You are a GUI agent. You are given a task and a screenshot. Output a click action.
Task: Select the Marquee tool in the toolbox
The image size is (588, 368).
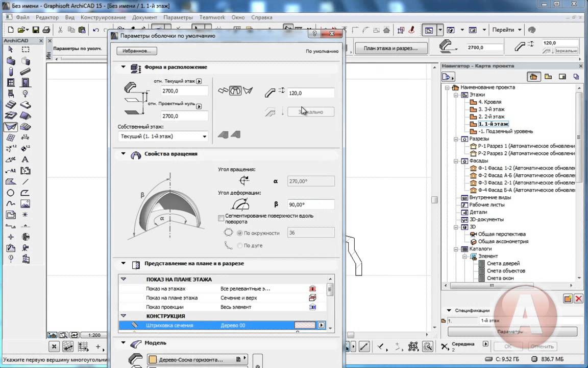point(25,49)
